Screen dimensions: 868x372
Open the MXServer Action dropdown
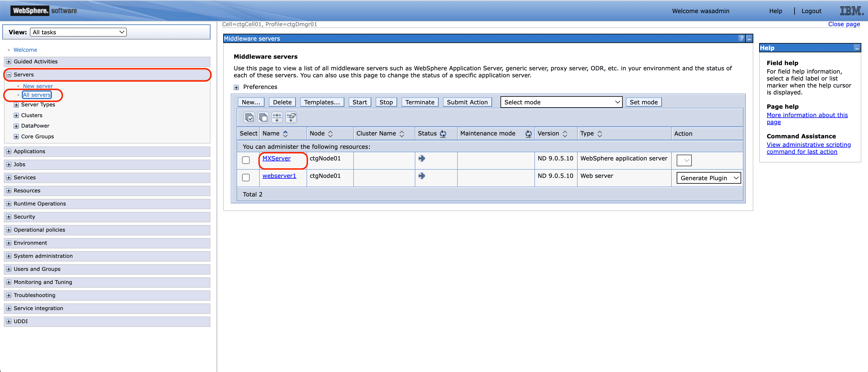tap(684, 160)
